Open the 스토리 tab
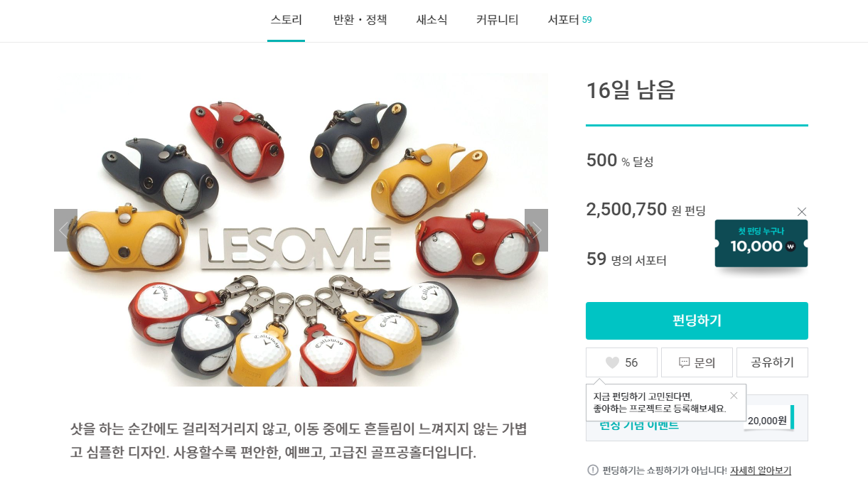Viewport: 868px width, 501px height. [x=286, y=20]
